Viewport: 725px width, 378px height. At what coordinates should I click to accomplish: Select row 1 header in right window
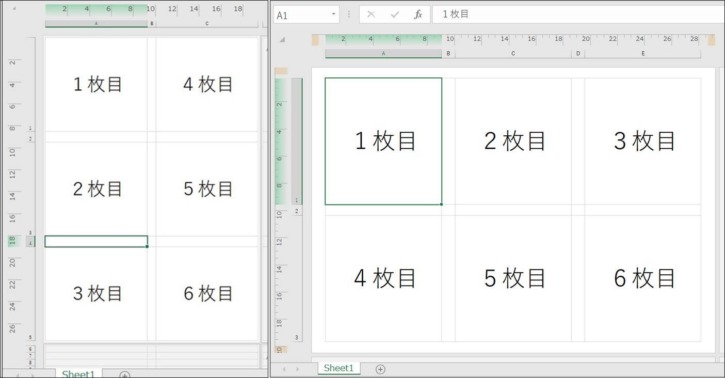click(296, 141)
